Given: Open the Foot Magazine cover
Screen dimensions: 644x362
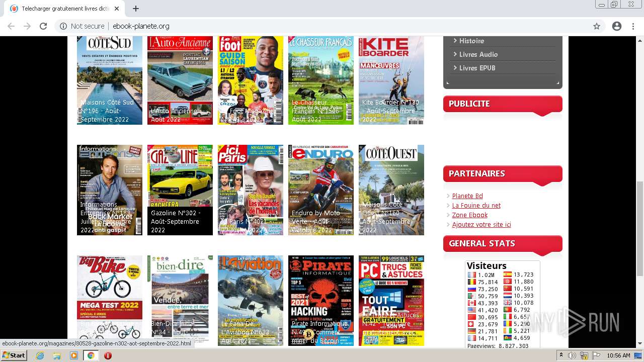Looking at the screenshot, I should [251, 80].
